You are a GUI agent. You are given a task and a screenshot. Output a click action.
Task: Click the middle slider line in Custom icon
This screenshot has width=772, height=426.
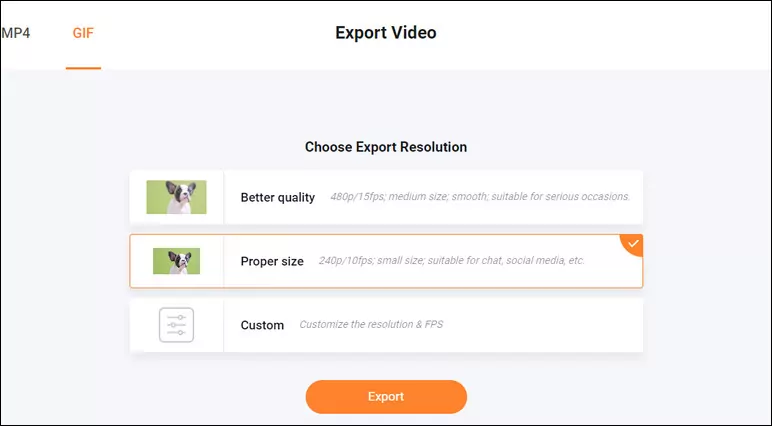click(x=176, y=325)
